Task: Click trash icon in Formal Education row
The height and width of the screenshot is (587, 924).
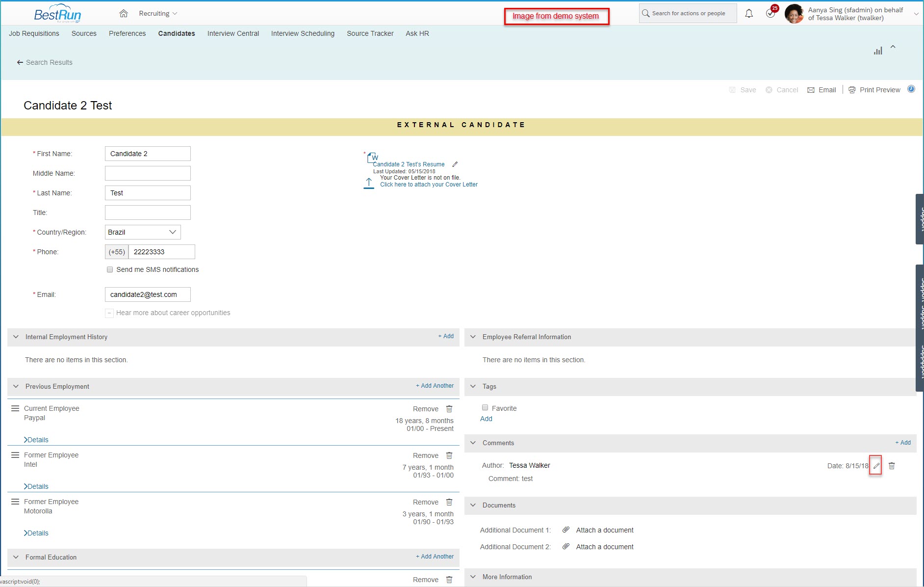Action: pyautogui.click(x=449, y=580)
